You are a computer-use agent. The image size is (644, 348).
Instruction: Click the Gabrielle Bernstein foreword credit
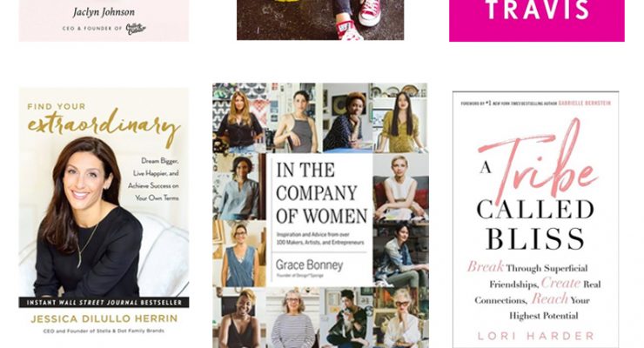pyautogui.click(x=535, y=104)
